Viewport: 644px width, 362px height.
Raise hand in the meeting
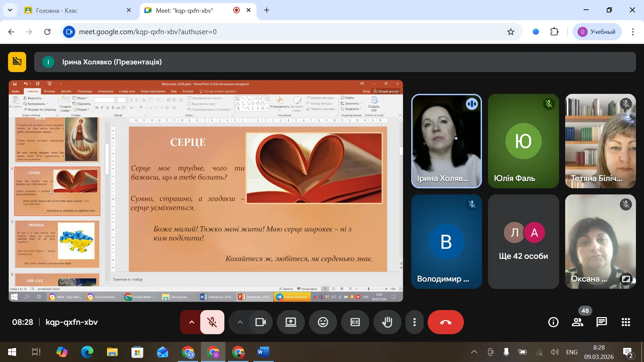[x=387, y=322]
